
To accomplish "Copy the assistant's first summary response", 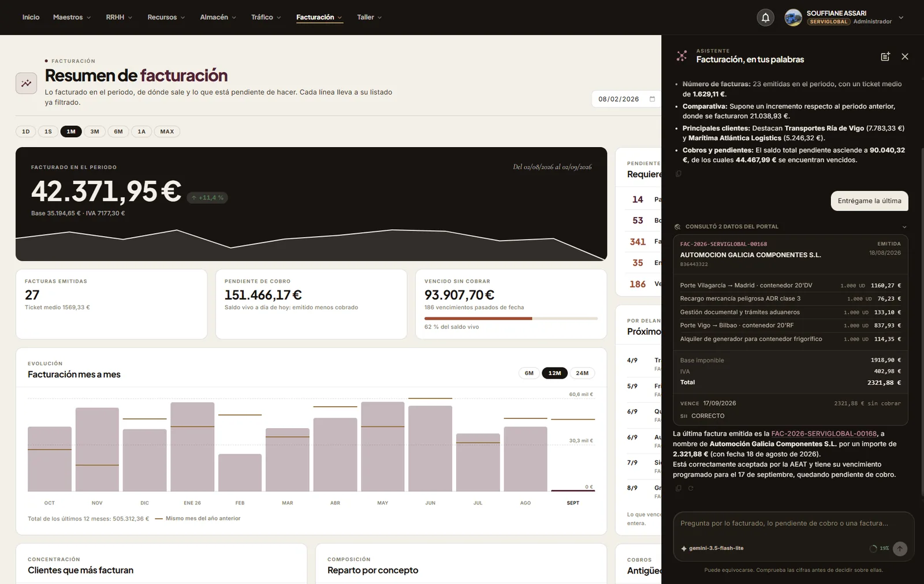I will (679, 174).
